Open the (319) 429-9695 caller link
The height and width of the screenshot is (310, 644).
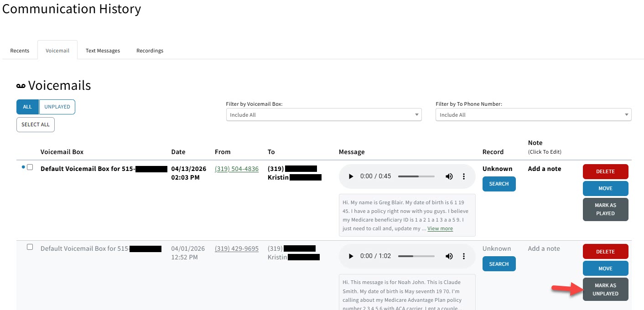pos(237,248)
